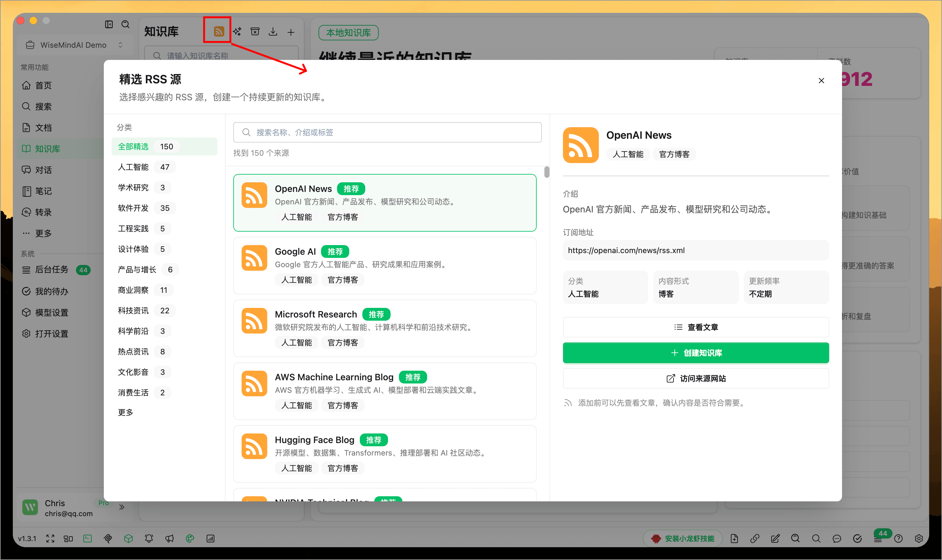Expand the WiseMindAI Demo workspace selector
This screenshot has width=942, height=560.
point(74,45)
